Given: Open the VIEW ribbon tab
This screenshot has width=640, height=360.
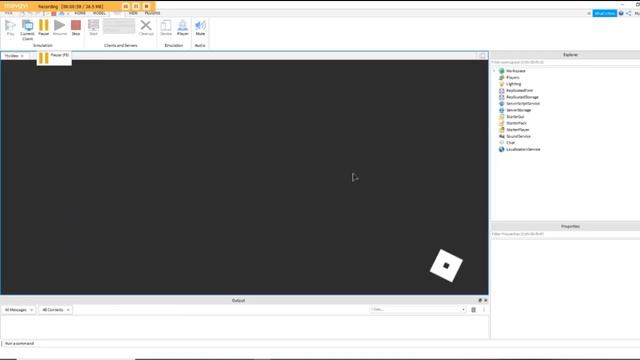Looking at the screenshot, I should tap(133, 13).
